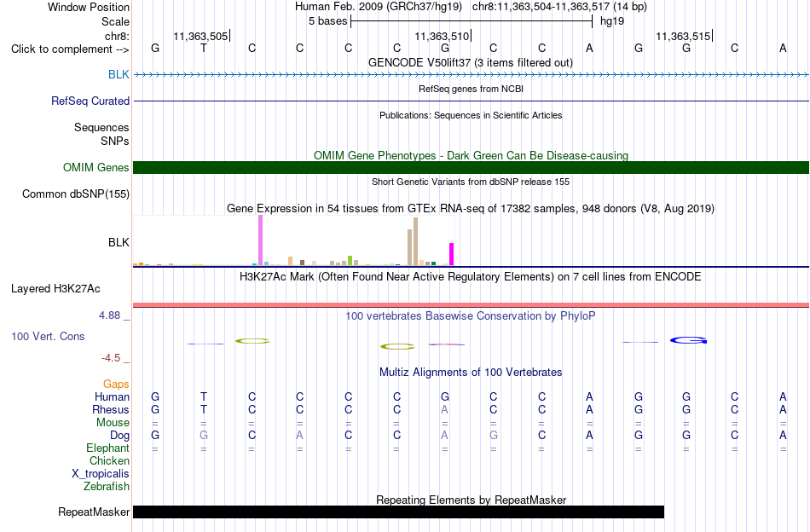The height and width of the screenshot is (532, 810).
Task: Click the tallest tan GTEx expression bar
Action: [x=415, y=241]
